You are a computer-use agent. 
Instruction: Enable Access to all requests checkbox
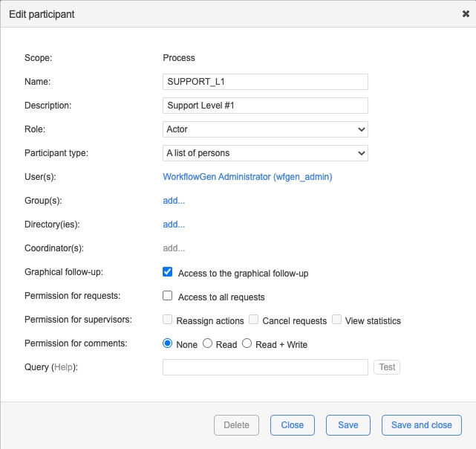coord(168,297)
